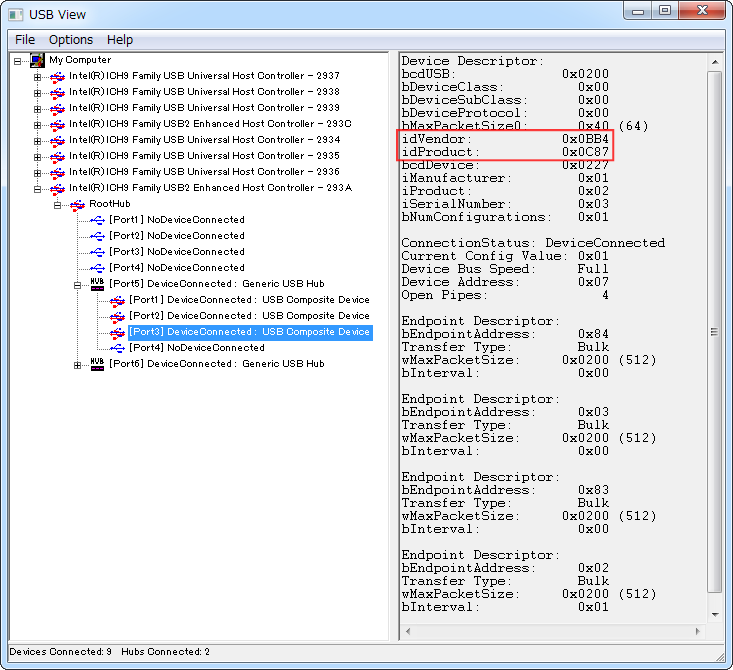Viewport: 733px width, 670px height.
Task: Click the USB icon for controller 2934
Action: tap(57, 140)
